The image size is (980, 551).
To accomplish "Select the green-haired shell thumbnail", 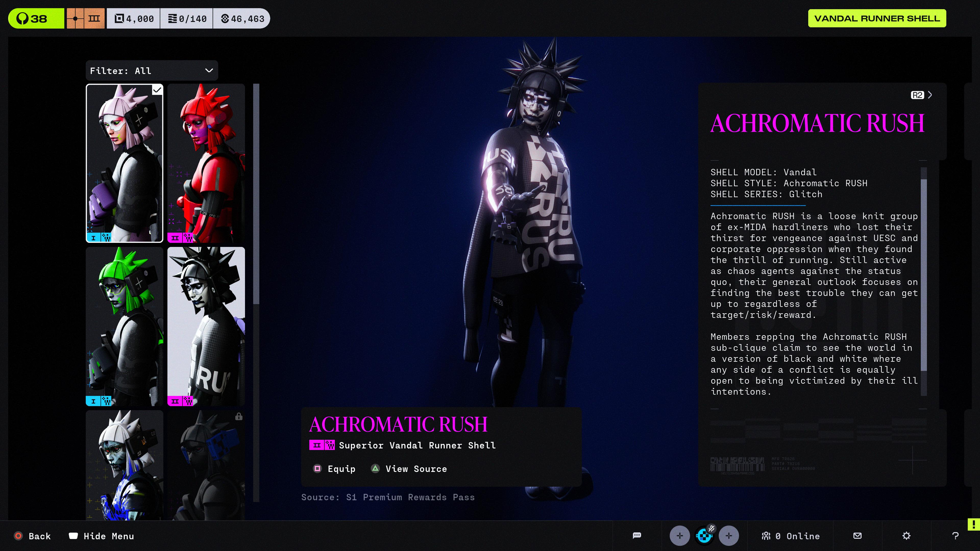I will click(124, 326).
